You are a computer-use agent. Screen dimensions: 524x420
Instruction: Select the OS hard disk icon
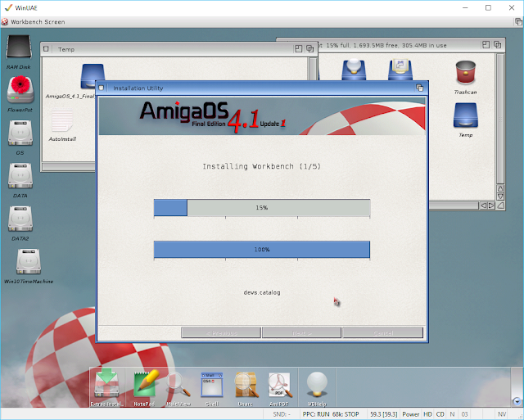20,133
